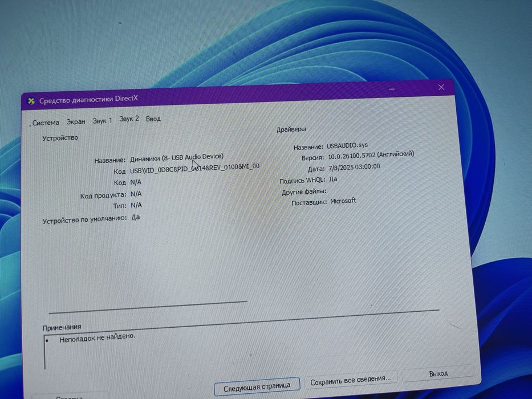The height and width of the screenshot is (399, 532).
Task: Select driver version 10.0.26100.5702 (Английский)
Action: pos(371,156)
